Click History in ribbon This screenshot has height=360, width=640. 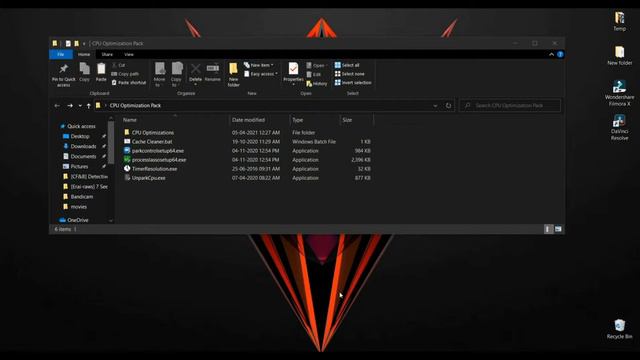point(317,84)
